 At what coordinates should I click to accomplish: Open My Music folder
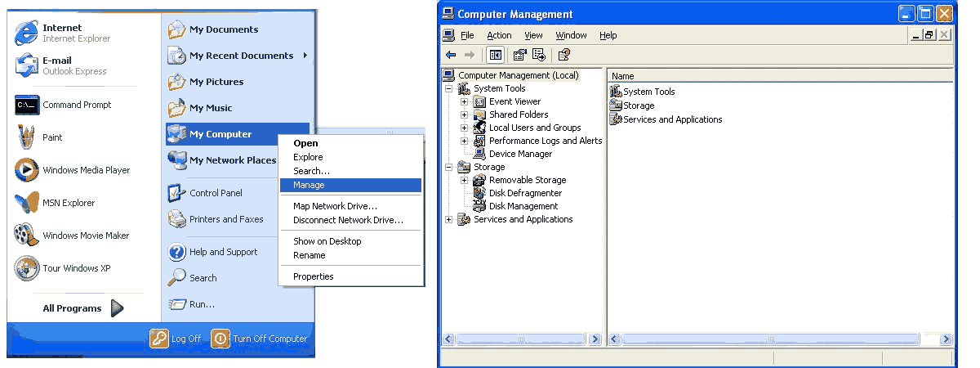[200, 108]
